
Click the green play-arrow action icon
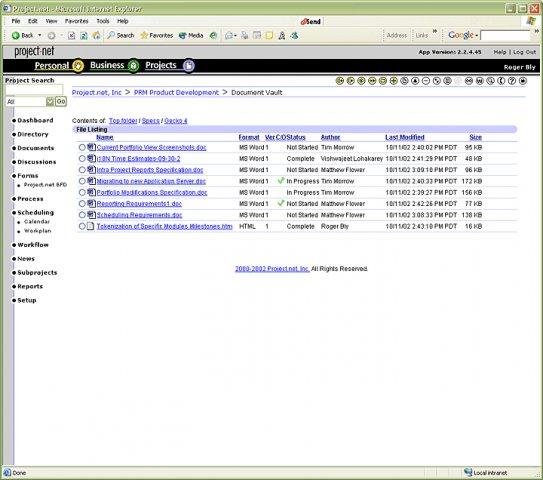pos(350,81)
